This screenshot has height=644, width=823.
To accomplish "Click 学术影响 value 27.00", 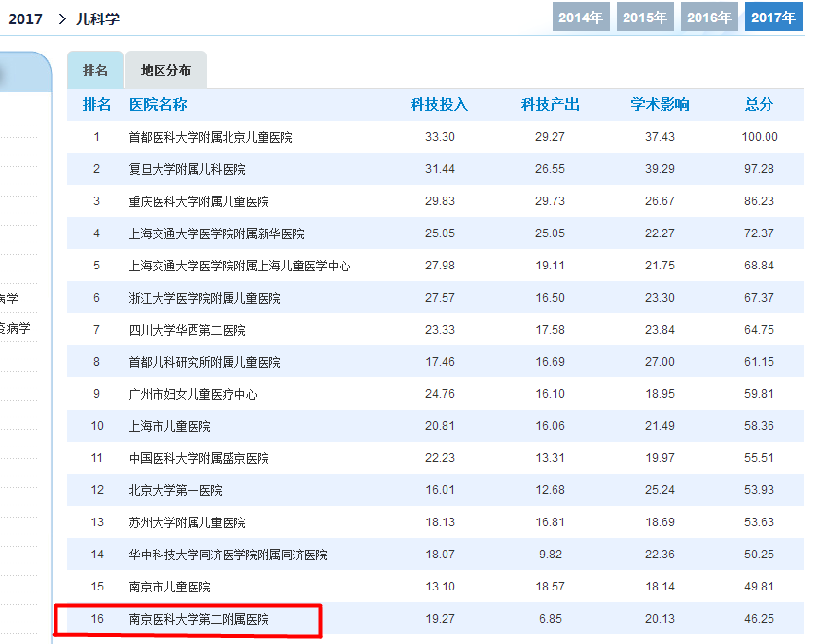I will tap(660, 362).
